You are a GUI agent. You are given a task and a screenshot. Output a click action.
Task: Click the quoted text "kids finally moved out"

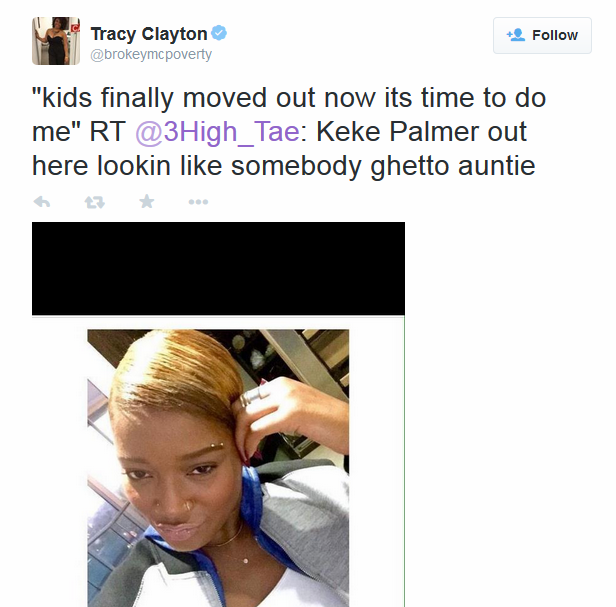click(x=172, y=97)
